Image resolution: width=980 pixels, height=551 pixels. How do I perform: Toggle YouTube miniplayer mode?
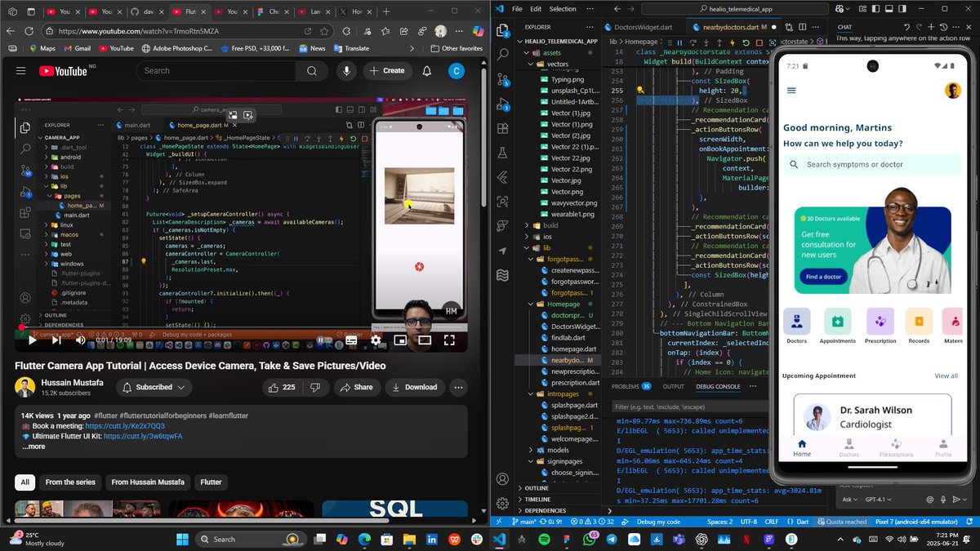pos(400,340)
